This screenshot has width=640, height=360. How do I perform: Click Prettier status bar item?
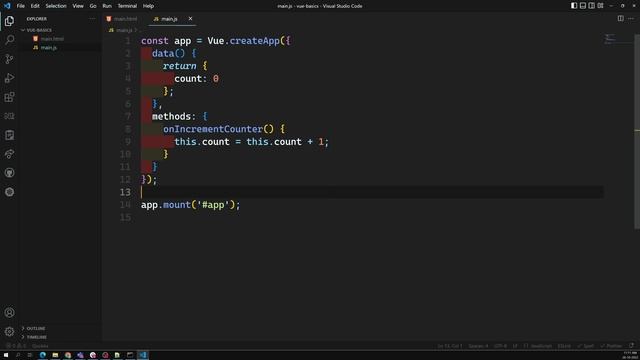click(611, 346)
